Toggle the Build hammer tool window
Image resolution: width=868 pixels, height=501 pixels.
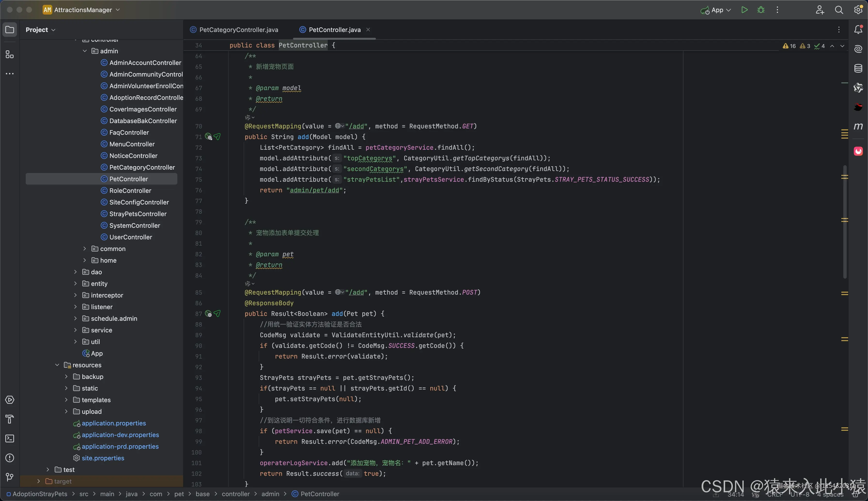click(x=10, y=419)
